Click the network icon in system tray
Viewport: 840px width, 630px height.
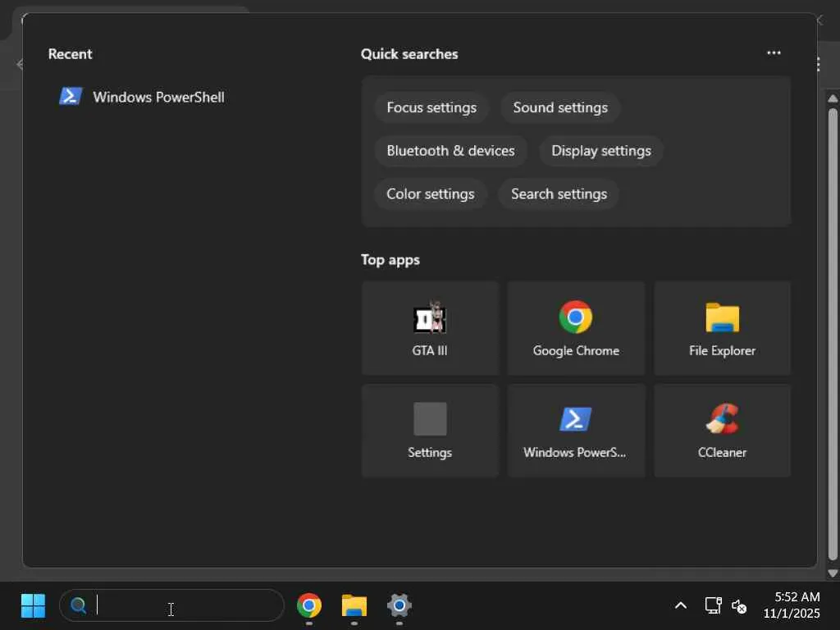[713, 606]
